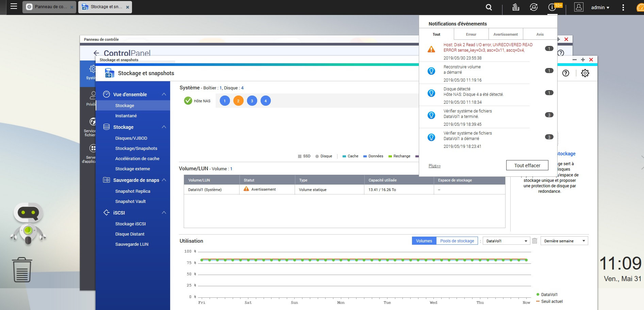Delete usage history with trash icon

(534, 241)
